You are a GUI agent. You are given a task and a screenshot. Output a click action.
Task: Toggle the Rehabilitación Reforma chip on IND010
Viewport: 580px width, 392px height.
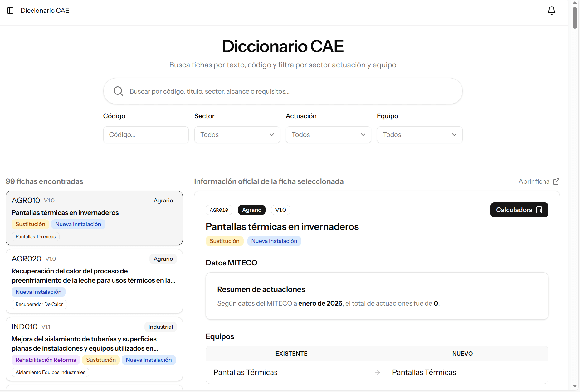(46, 360)
